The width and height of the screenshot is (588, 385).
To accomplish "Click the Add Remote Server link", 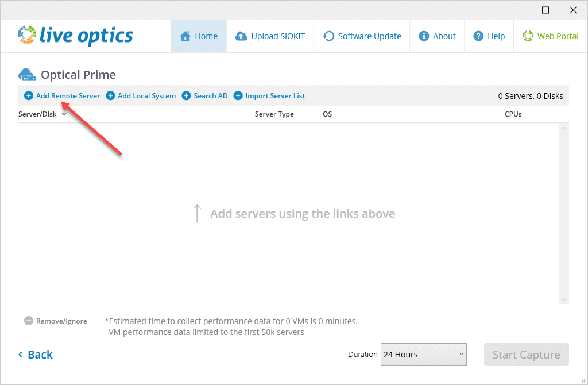I will click(68, 96).
